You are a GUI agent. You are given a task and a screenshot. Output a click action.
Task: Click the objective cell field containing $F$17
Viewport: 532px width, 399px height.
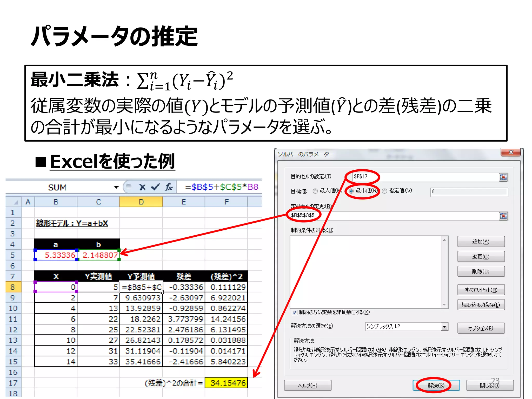tap(425, 177)
